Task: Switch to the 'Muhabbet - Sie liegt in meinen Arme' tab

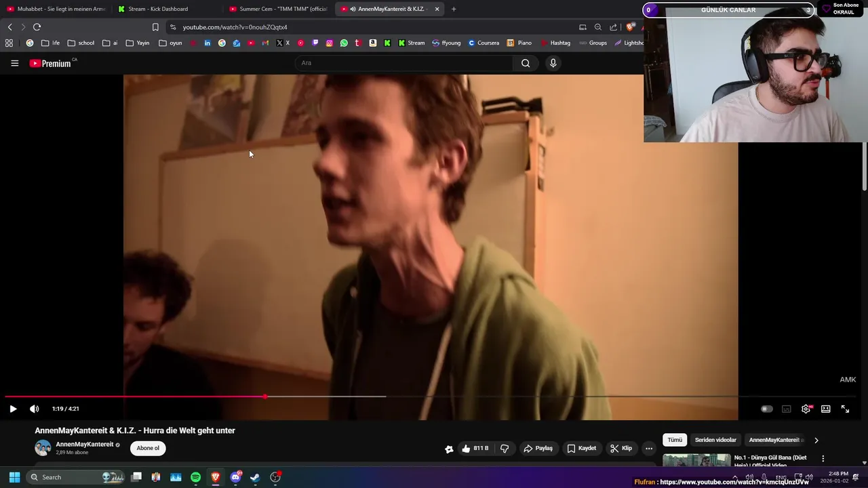Action: (56, 9)
